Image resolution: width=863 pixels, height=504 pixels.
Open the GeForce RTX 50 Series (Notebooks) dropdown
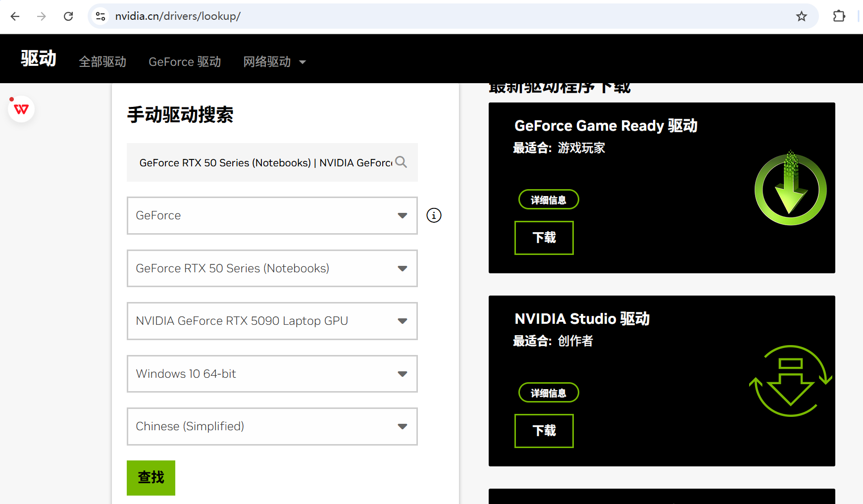(x=272, y=268)
